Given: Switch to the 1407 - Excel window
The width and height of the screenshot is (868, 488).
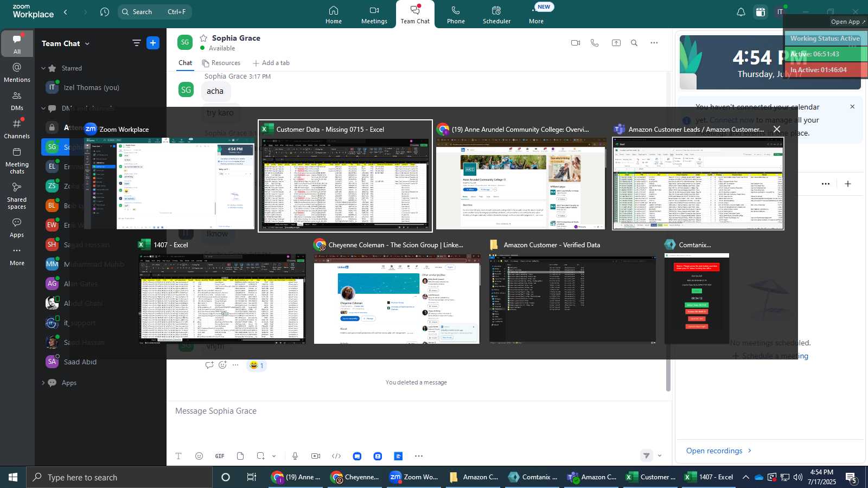Looking at the screenshot, I should coord(222,291).
